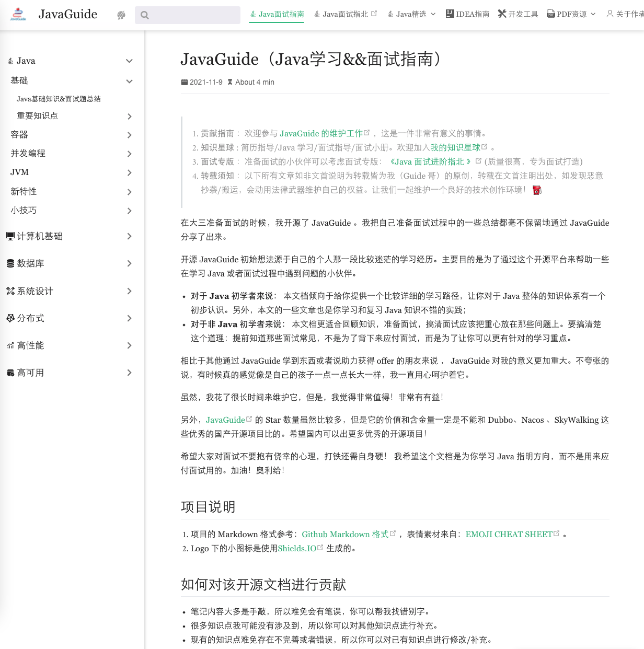Click the 计算机基础 monitor icon
The height and width of the screenshot is (649, 644).
coord(10,236)
